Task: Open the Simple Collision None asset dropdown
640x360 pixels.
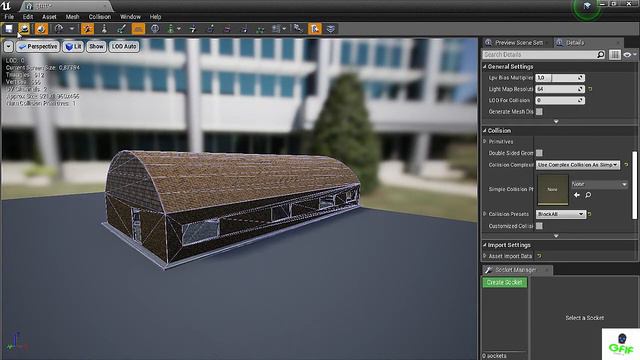Action: click(x=599, y=184)
